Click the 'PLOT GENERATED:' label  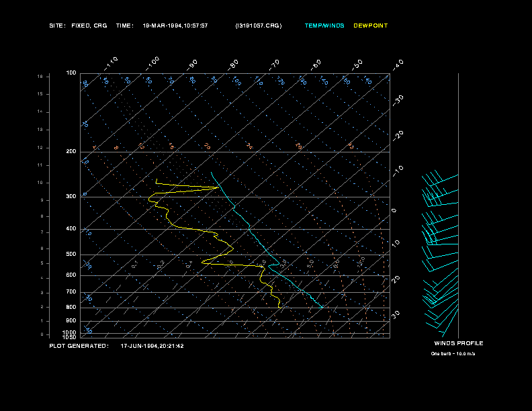(x=79, y=346)
